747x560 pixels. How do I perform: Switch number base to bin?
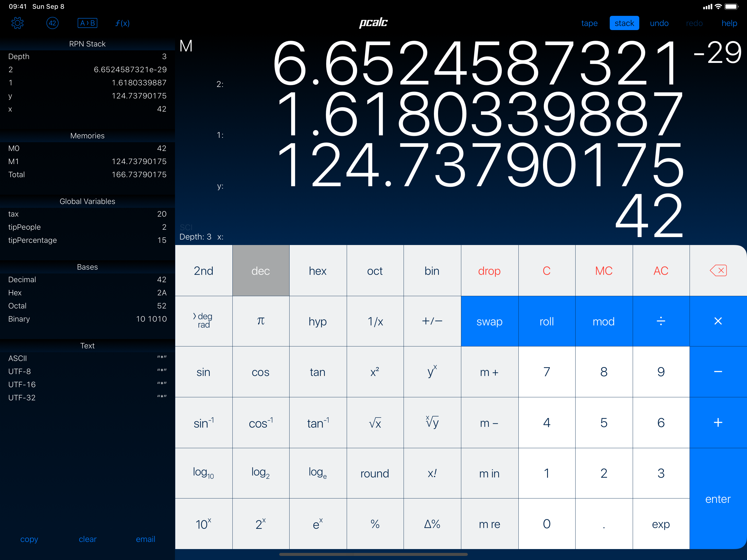tap(431, 271)
